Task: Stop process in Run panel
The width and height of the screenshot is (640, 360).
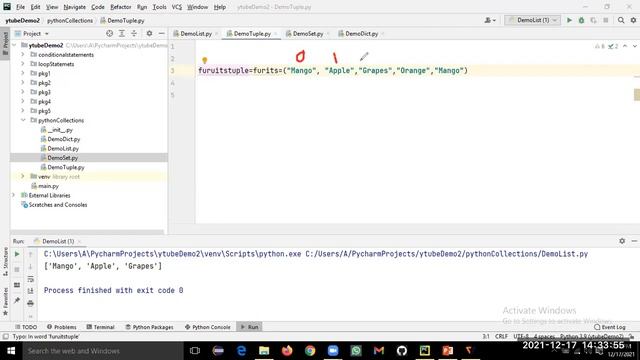Action: click(17, 269)
